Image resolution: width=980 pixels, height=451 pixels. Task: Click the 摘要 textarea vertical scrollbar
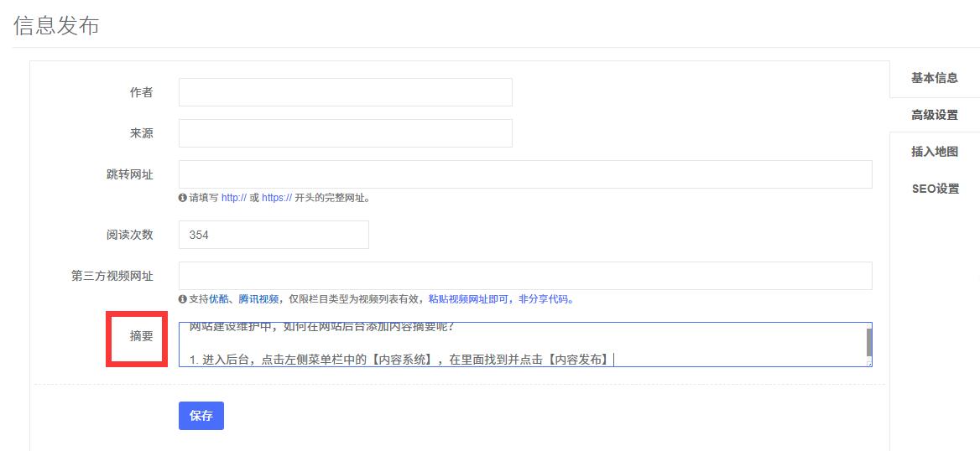(868, 341)
